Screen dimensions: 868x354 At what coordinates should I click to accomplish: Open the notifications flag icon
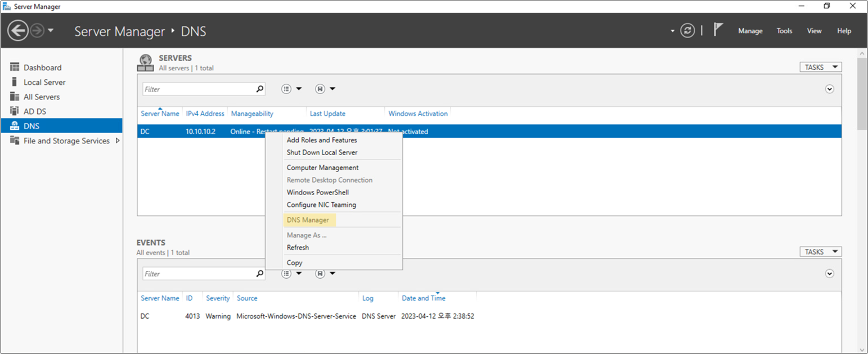[x=718, y=30]
